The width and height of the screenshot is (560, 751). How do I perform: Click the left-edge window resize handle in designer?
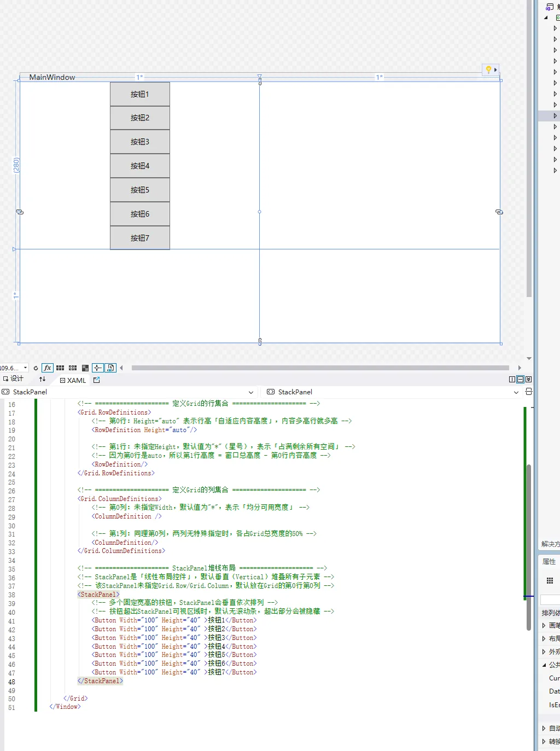click(20, 212)
